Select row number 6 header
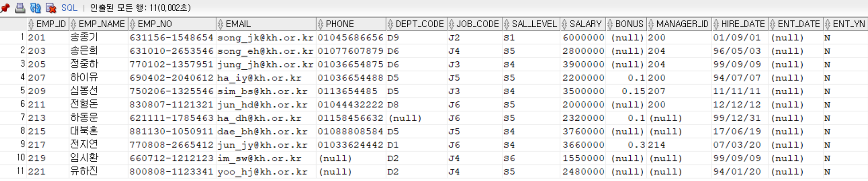The height and width of the screenshot is (181, 868). click(x=13, y=105)
